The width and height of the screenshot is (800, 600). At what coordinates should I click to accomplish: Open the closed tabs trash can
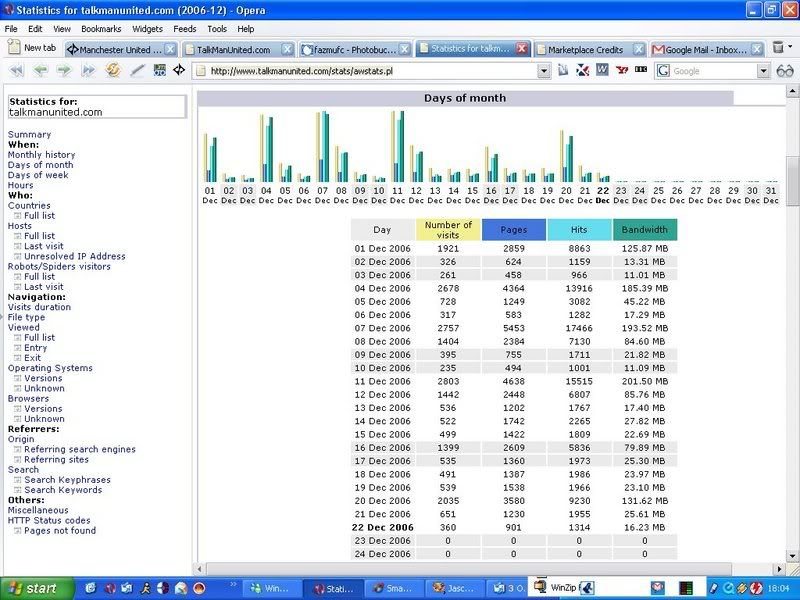click(778, 48)
